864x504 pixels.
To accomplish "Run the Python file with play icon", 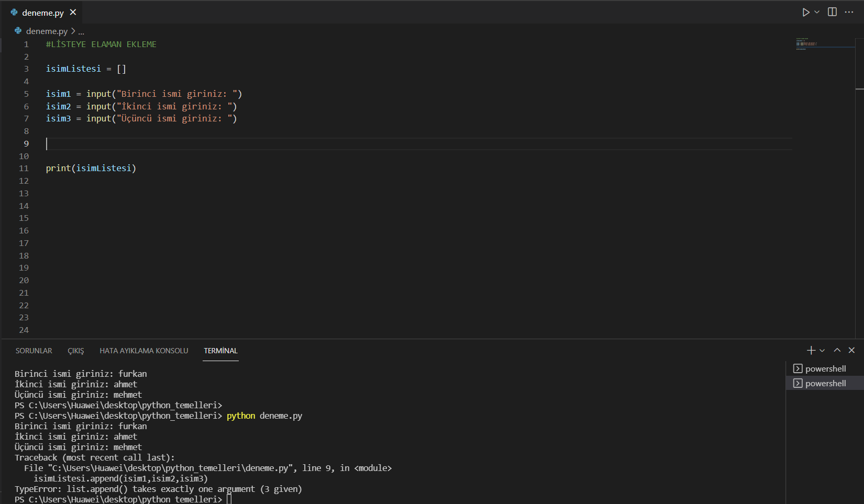I will [805, 12].
